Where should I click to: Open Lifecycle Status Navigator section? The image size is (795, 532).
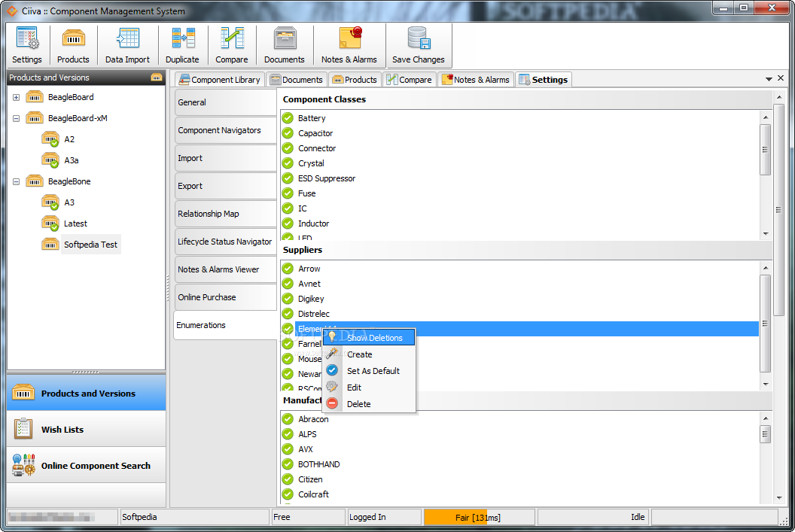click(225, 242)
